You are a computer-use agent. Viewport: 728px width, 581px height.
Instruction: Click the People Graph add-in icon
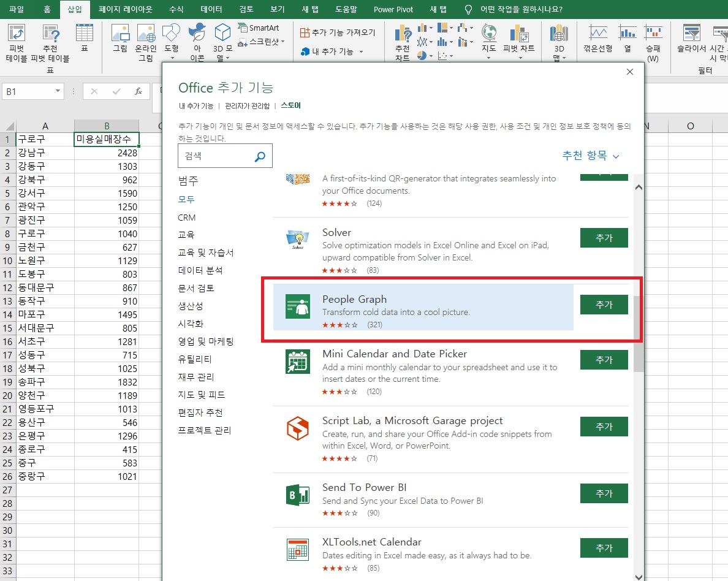pyautogui.click(x=298, y=306)
